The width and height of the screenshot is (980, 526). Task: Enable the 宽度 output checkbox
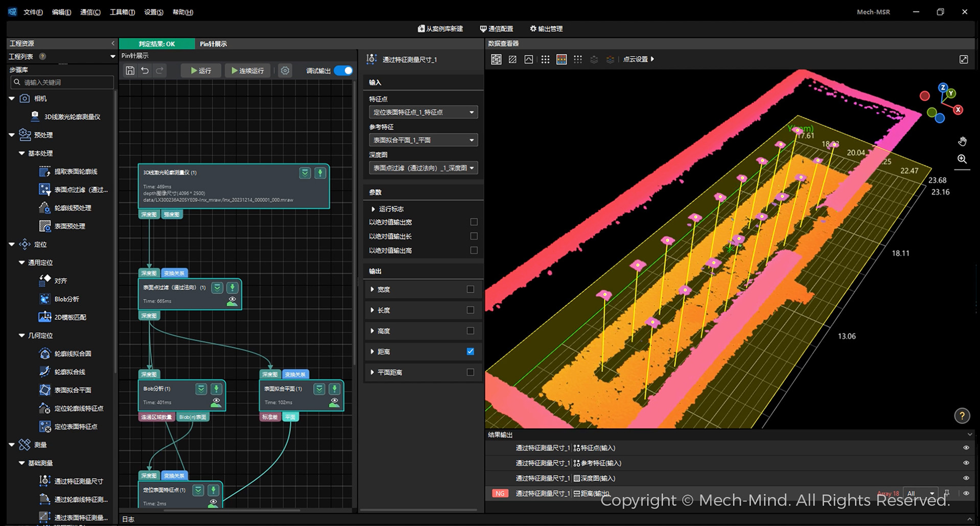click(x=470, y=289)
